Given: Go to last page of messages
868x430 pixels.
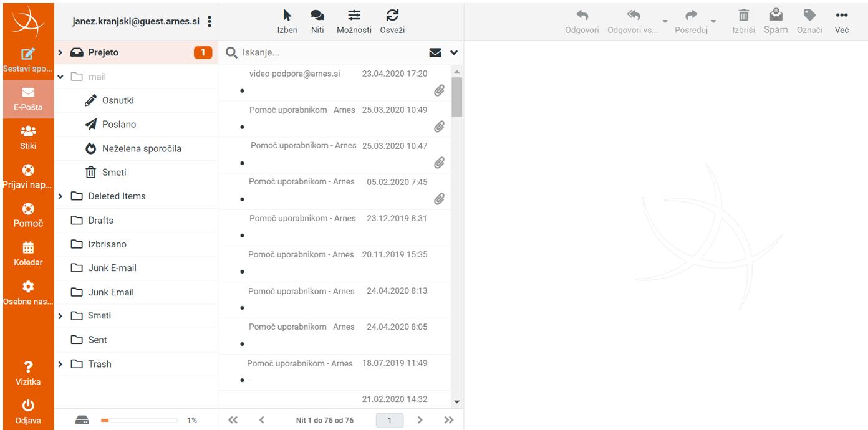Looking at the screenshot, I should (x=448, y=420).
